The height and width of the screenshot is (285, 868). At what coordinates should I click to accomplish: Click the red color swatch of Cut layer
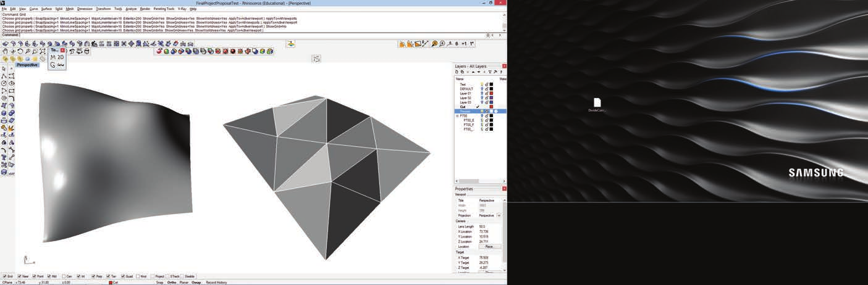tap(491, 107)
